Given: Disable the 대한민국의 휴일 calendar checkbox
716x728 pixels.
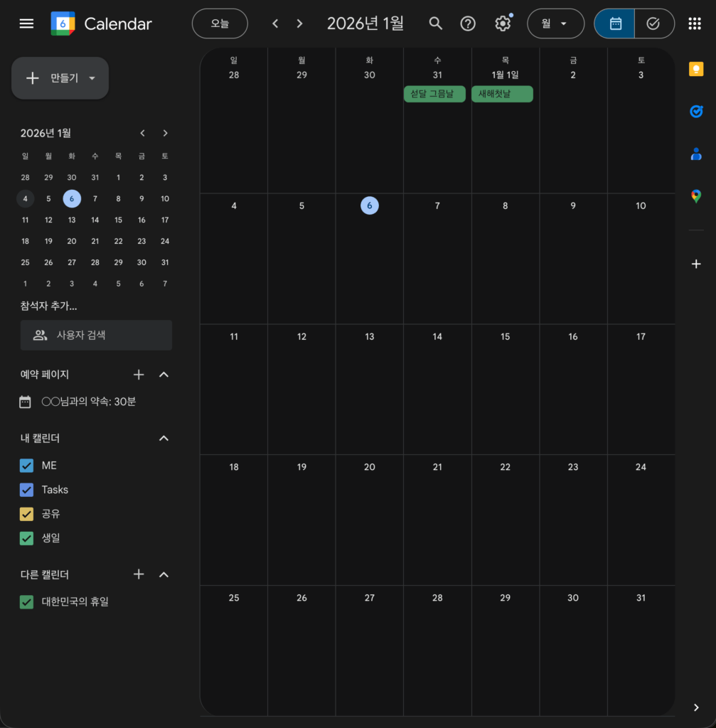Looking at the screenshot, I should pyautogui.click(x=27, y=602).
